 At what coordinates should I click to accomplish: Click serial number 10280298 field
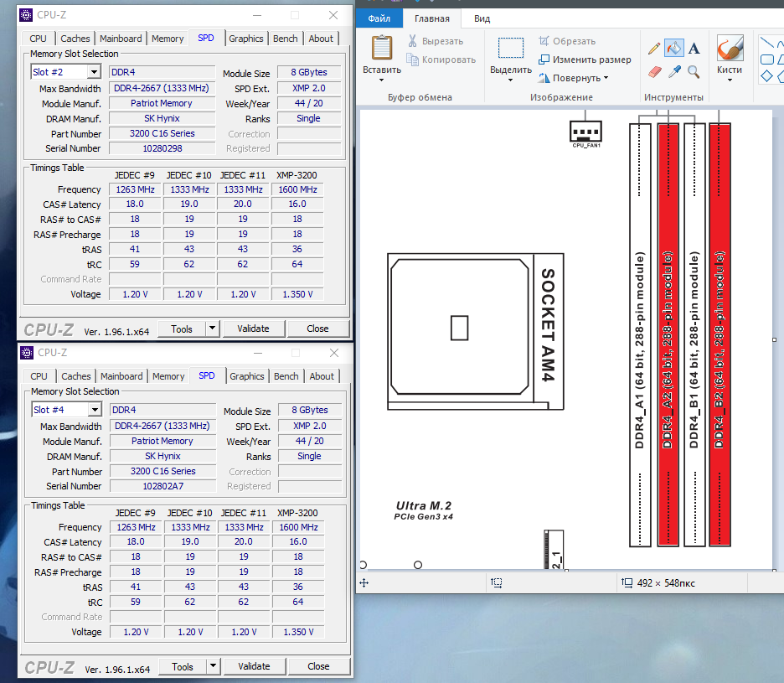(x=162, y=148)
